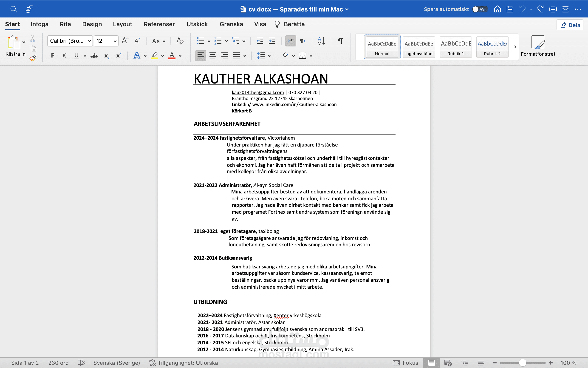Open the more options ellipsis

(x=578, y=9)
